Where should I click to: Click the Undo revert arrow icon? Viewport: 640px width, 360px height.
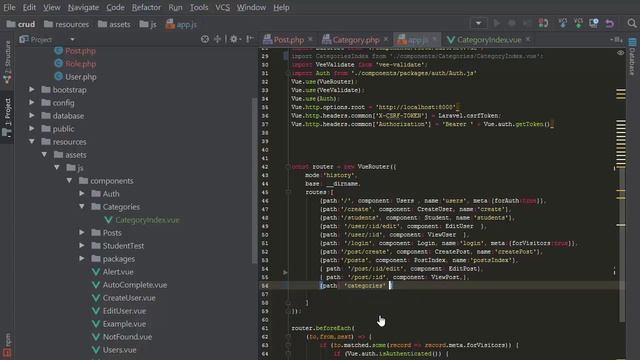[610, 24]
